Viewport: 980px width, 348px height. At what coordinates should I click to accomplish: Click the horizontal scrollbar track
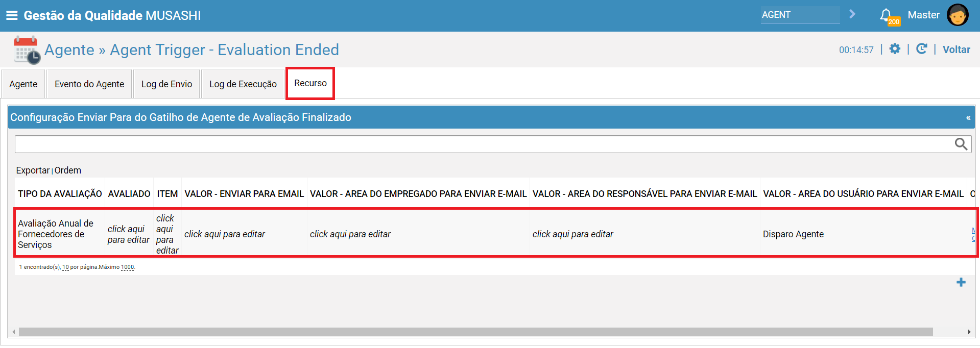click(x=476, y=332)
